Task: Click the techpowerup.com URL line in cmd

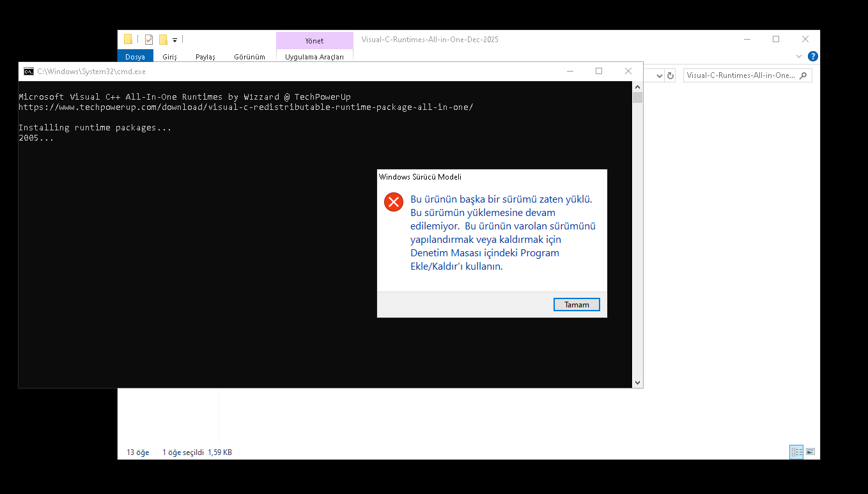Action: click(x=246, y=107)
